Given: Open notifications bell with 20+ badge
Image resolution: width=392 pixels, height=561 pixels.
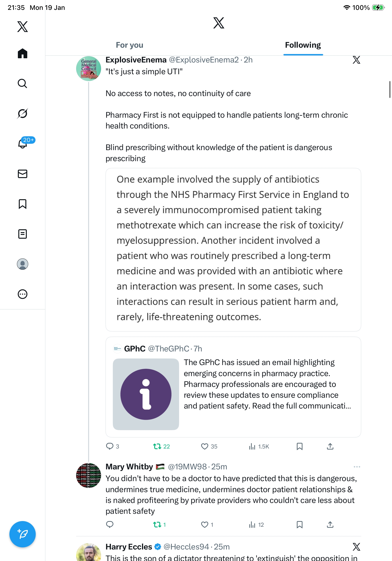Looking at the screenshot, I should point(23,144).
